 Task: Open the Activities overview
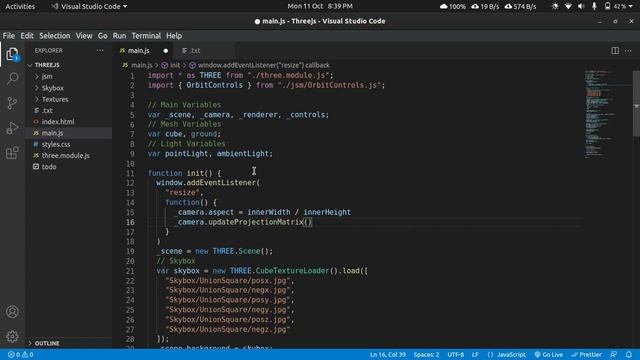pyautogui.click(x=20, y=6)
